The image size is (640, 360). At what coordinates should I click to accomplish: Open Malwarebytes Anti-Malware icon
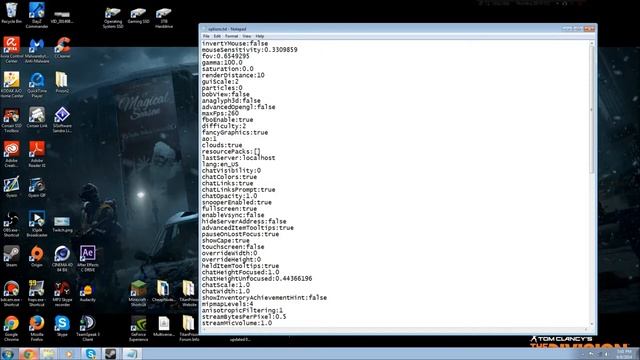pos(37,49)
